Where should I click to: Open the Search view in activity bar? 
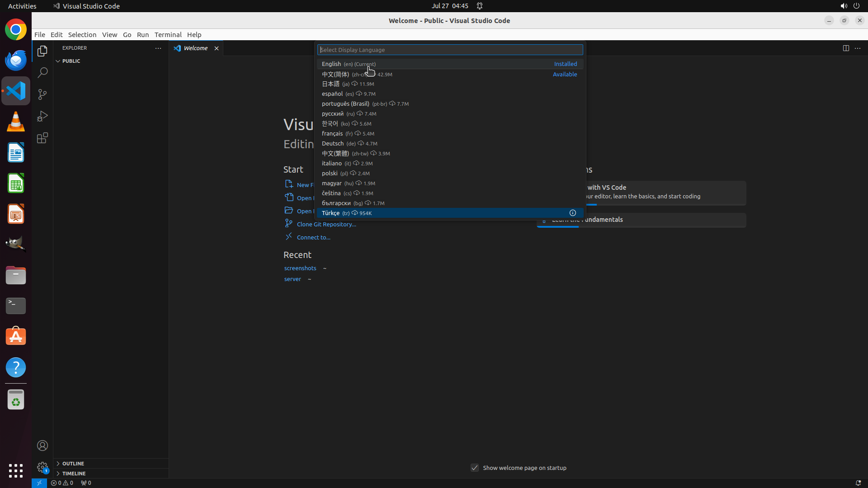pyautogui.click(x=42, y=73)
